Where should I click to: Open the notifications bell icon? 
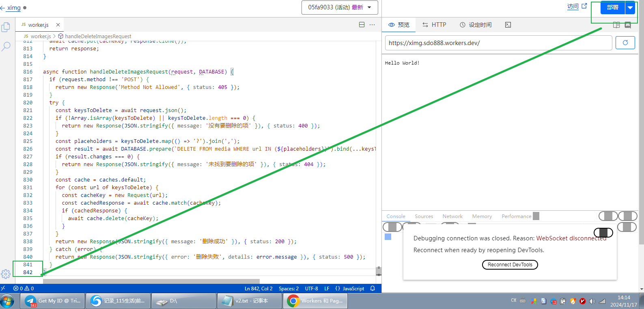point(373,288)
